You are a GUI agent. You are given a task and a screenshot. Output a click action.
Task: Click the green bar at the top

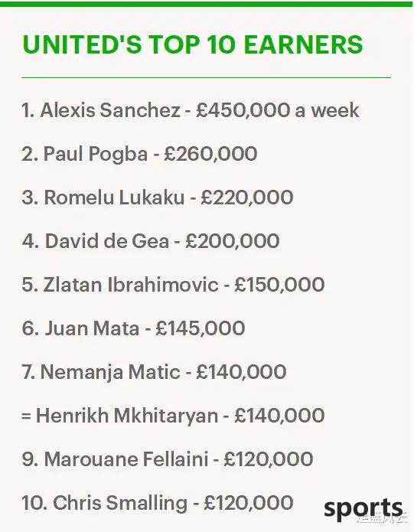(x=207, y=4)
